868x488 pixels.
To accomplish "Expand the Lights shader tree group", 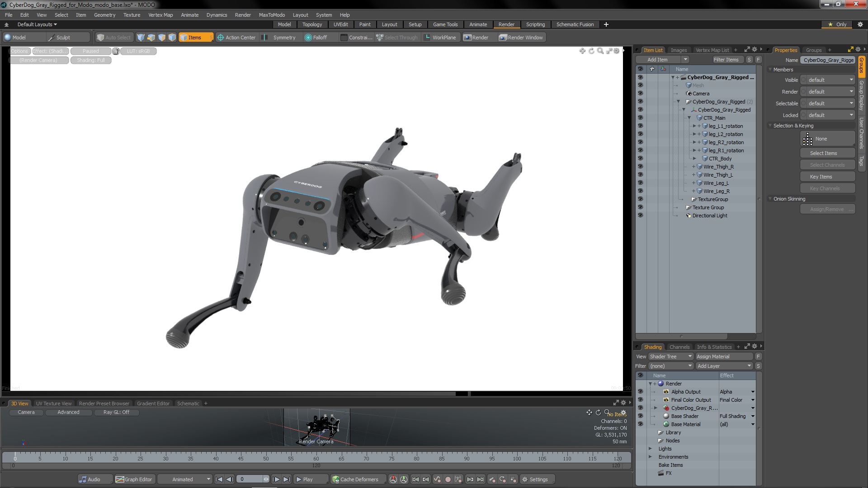I will click(650, 449).
